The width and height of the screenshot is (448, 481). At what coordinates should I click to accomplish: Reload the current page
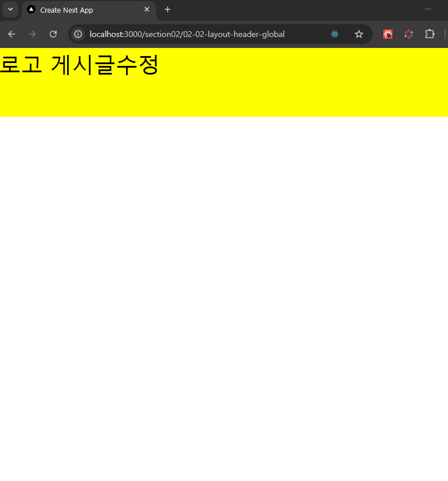pos(53,34)
